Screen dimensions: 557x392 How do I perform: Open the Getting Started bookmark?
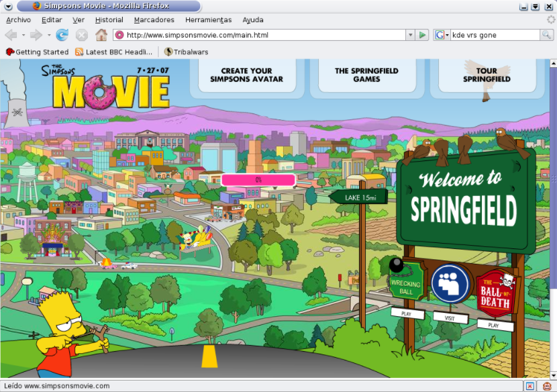click(38, 52)
